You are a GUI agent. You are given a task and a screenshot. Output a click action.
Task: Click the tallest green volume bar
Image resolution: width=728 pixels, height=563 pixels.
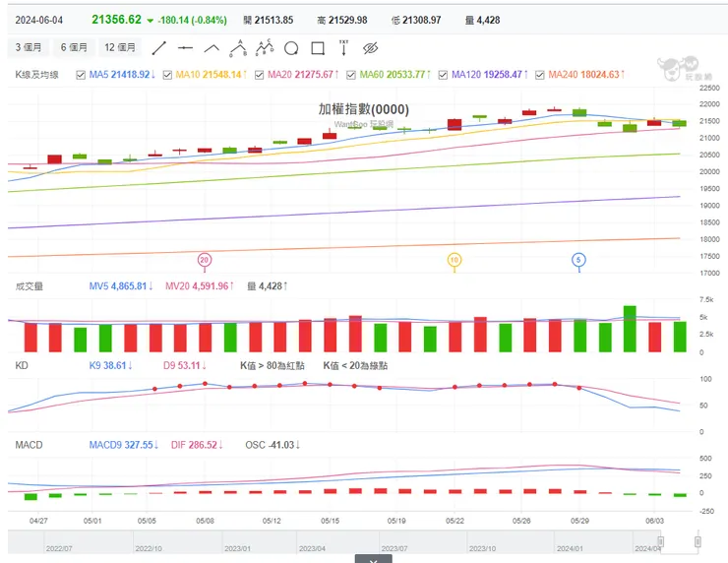coord(630,329)
